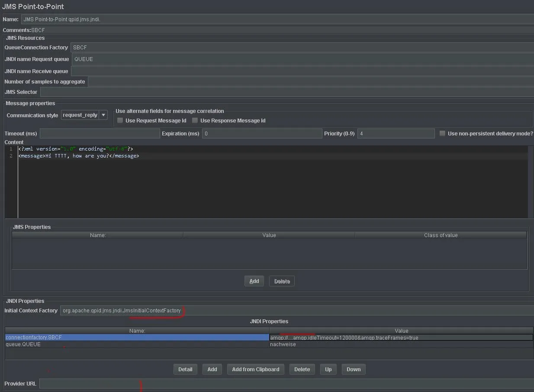Click the JNDI name Request queue field
This screenshot has height=392, width=534.
(x=303, y=59)
